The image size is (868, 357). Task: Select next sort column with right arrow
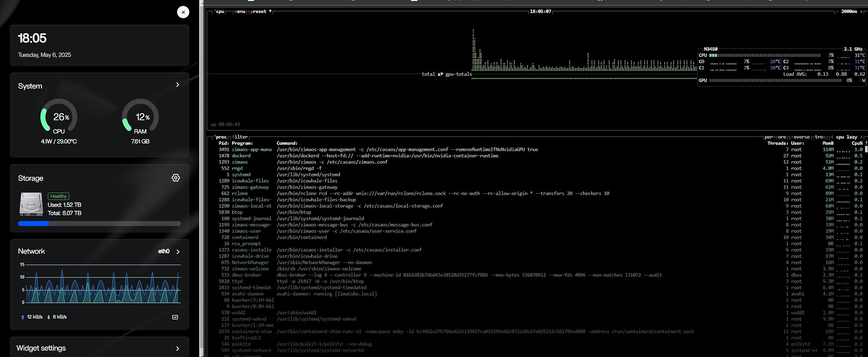pos(861,137)
